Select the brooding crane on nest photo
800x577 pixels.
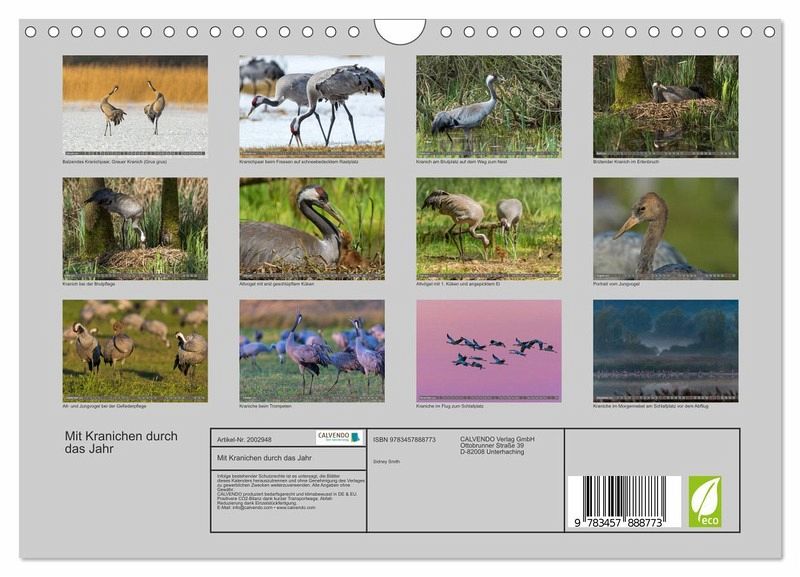point(665,106)
